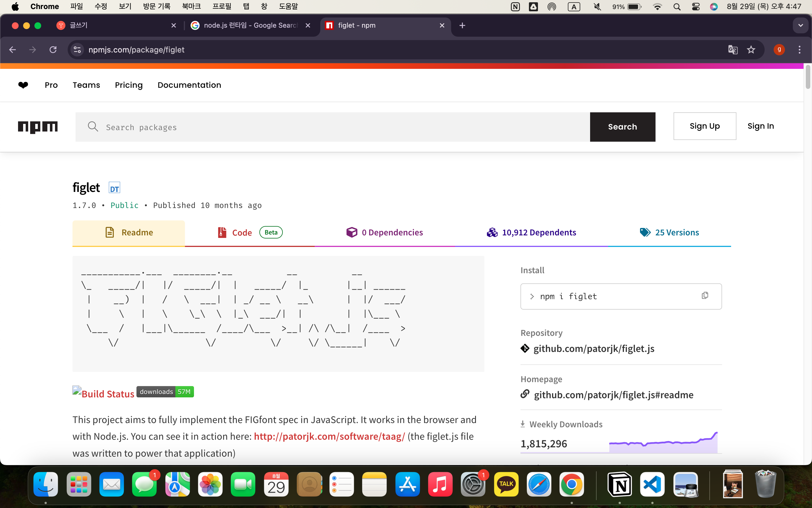Screen dimensions: 812x508
Task: Click the Wi-Fi status icon
Action: (x=657, y=7)
